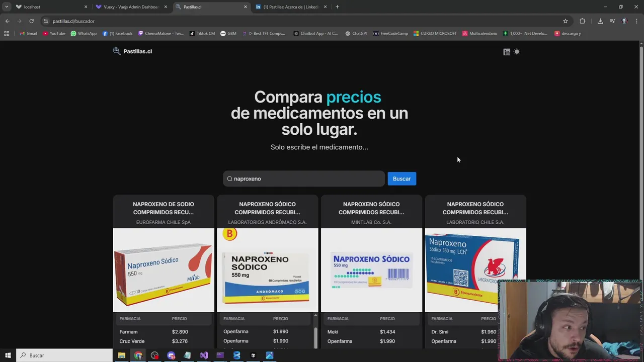Image resolution: width=644 pixels, height=362 pixels.
Task: Open the Andrómaco Naproxeno Sódico product image
Action: 268,270
